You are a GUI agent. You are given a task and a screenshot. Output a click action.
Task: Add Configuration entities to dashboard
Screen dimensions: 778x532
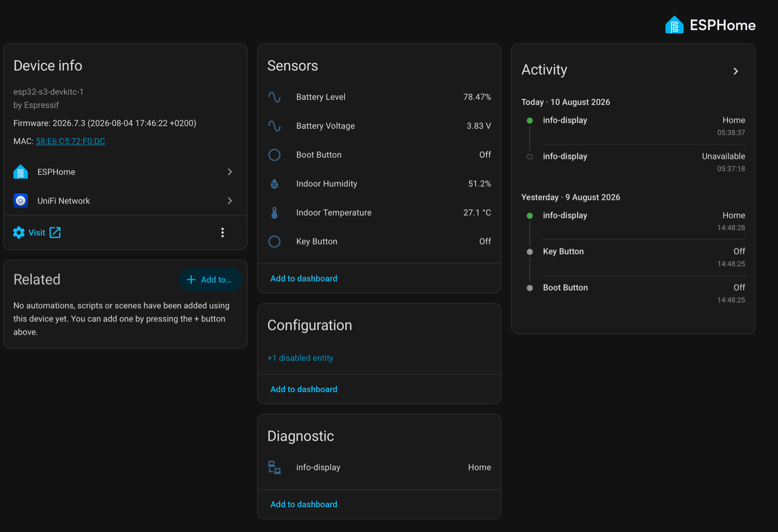pyautogui.click(x=304, y=389)
